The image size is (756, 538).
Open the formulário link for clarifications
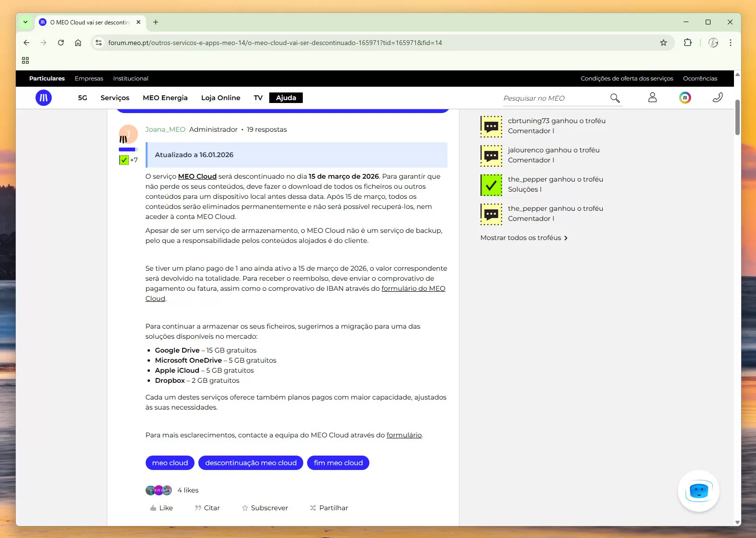(404, 435)
